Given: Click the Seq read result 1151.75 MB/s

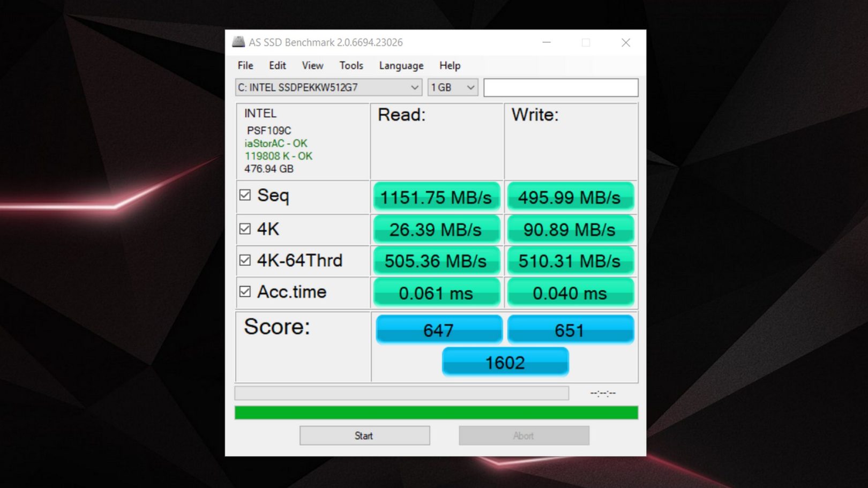Looking at the screenshot, I should 436,197.
